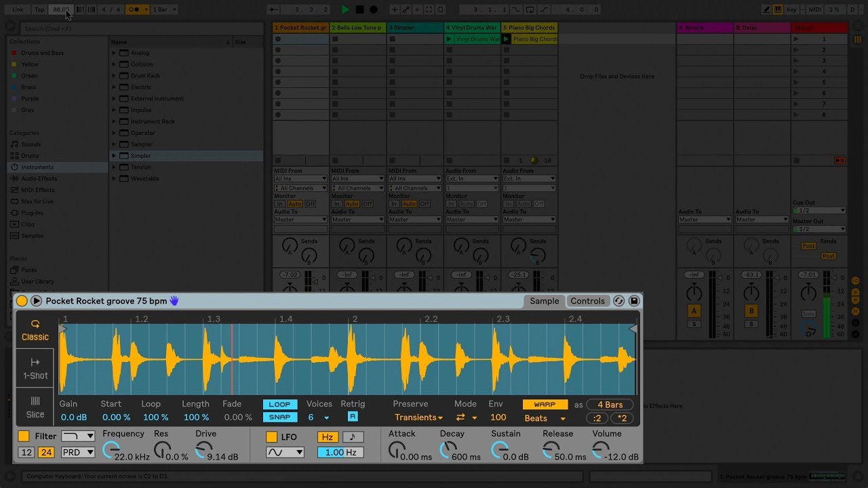
Task: Set LFO rate to tempo-synced note
Action: tap(353, 437)
